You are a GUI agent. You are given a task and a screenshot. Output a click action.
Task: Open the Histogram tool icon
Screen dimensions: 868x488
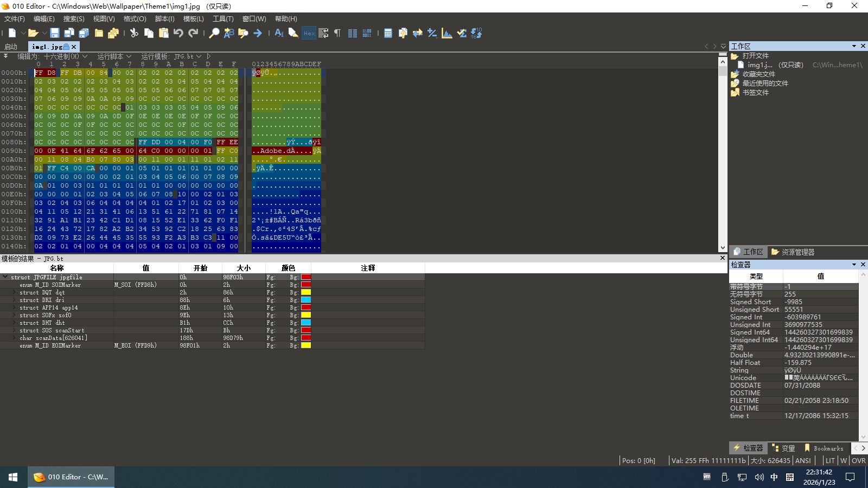pos(447,33)
